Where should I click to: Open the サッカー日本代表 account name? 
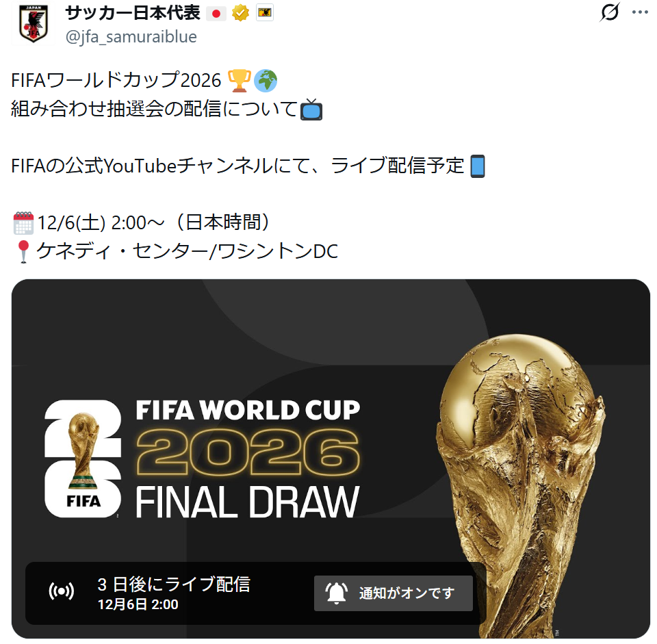[x=133, y=14]
